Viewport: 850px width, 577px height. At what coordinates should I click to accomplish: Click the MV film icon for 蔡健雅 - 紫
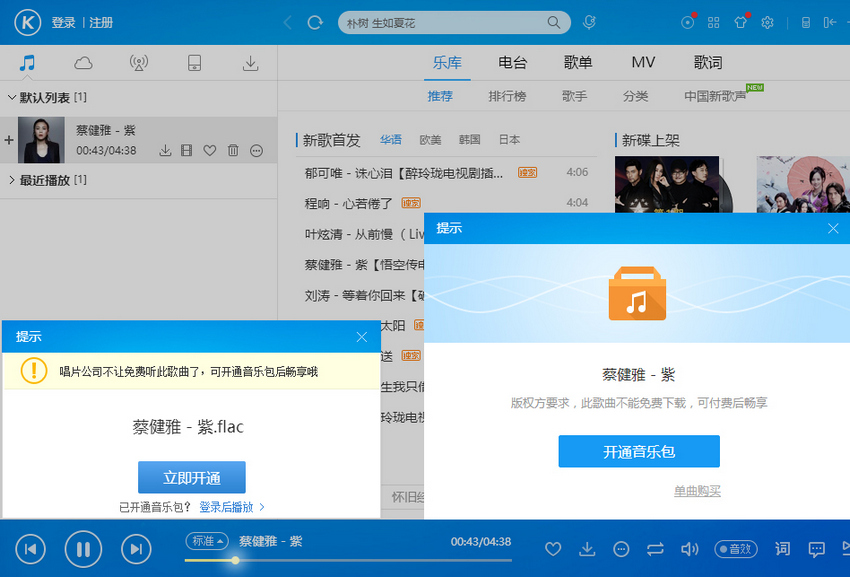pyautogui.click(x=187, y=151)
